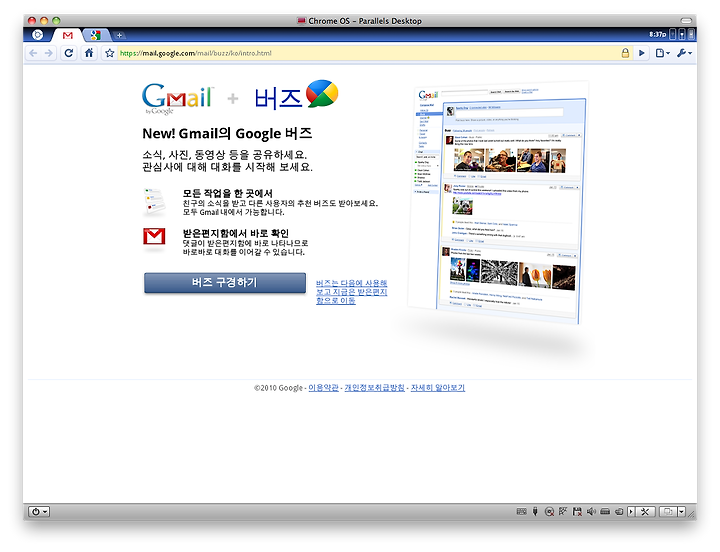Screen dimensions: 720x552
Task: Click the USB device status icon
Action: (535, 512)
